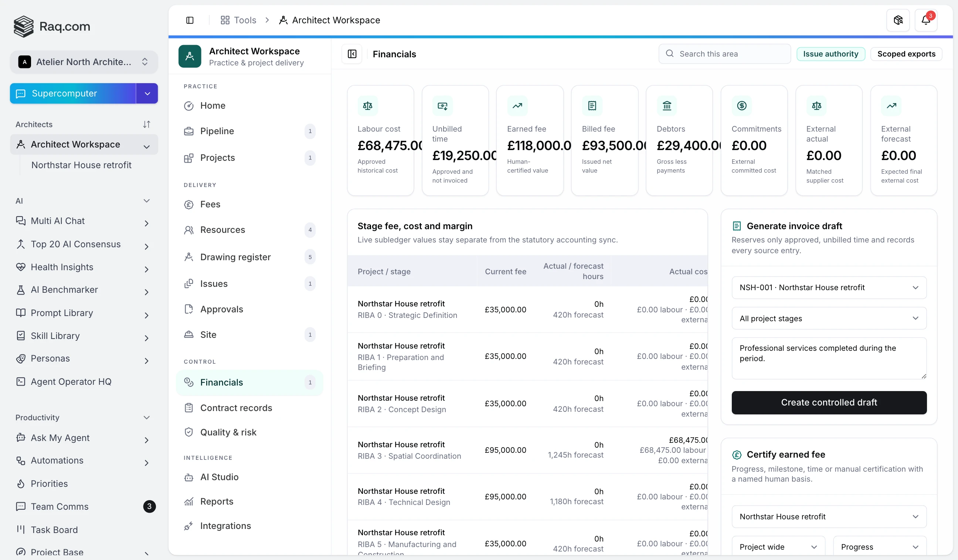Click the Current fee column header

click(x=506, y=272)
